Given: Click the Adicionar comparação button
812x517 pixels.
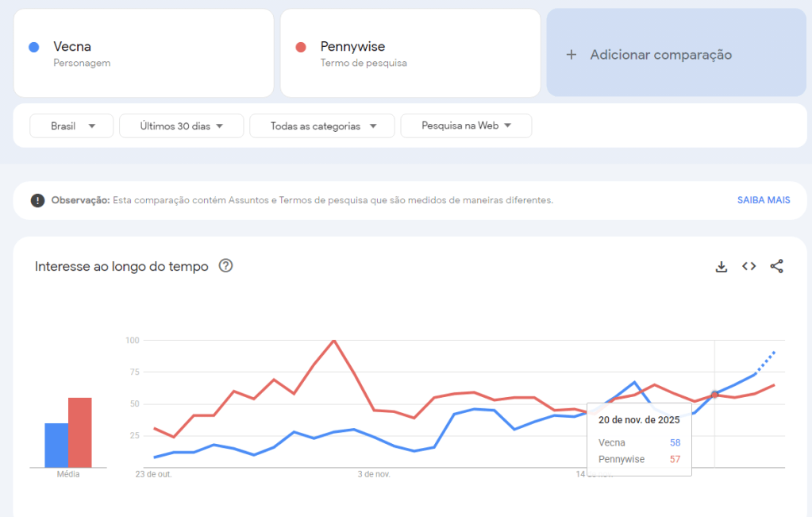Looking at the screenshot, I should pyautogui.click(x=660, y=55).
